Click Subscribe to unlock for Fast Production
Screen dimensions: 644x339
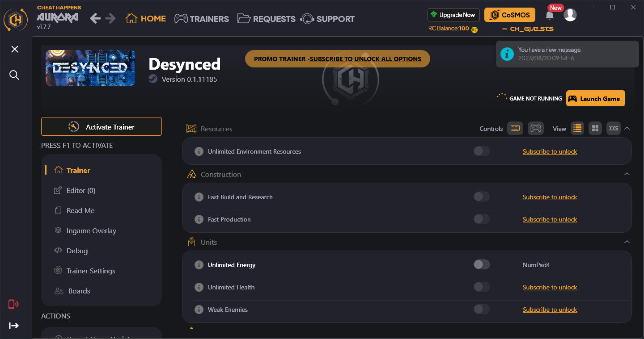point(550,219)
